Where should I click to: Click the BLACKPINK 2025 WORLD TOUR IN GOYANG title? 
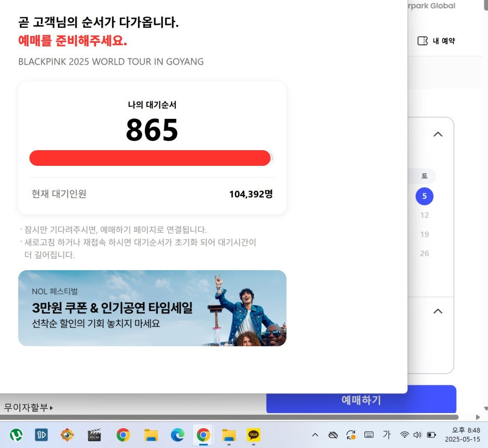pyautogui.click(x=111, y=62)
